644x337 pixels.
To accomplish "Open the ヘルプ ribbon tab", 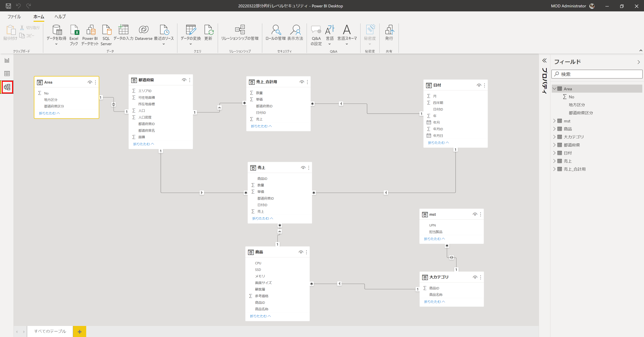I will [x=60, y=17].
